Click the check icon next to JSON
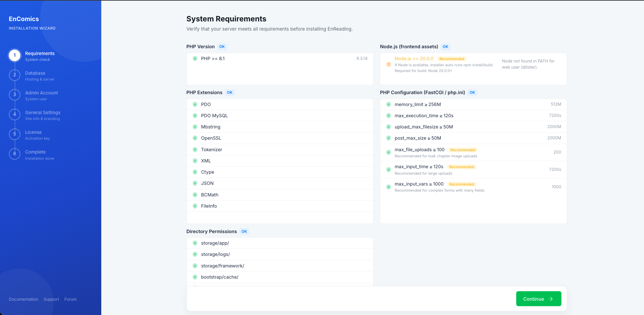 195,183
